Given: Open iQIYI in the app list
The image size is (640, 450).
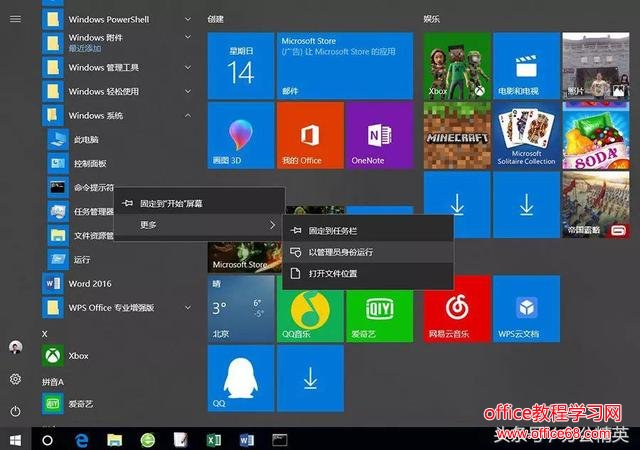Looking at the screenshot, I should pyautogui.click(x=80, y=403).
